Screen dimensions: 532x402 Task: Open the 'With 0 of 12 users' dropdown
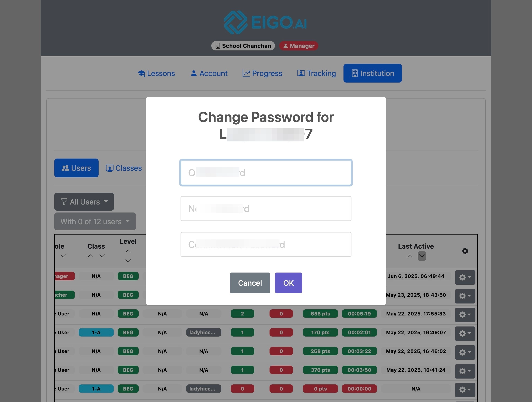[x=95, y=222]
